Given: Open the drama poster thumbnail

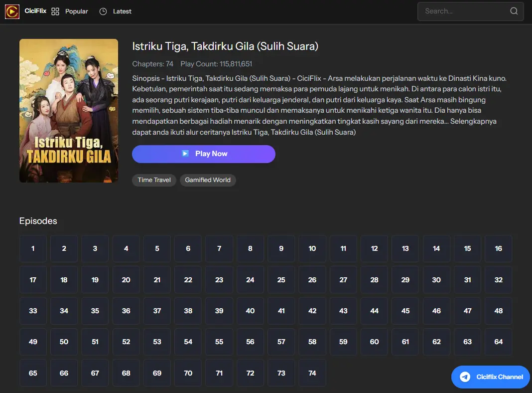Looking at the screenshot, I should (x=69, y=111).
